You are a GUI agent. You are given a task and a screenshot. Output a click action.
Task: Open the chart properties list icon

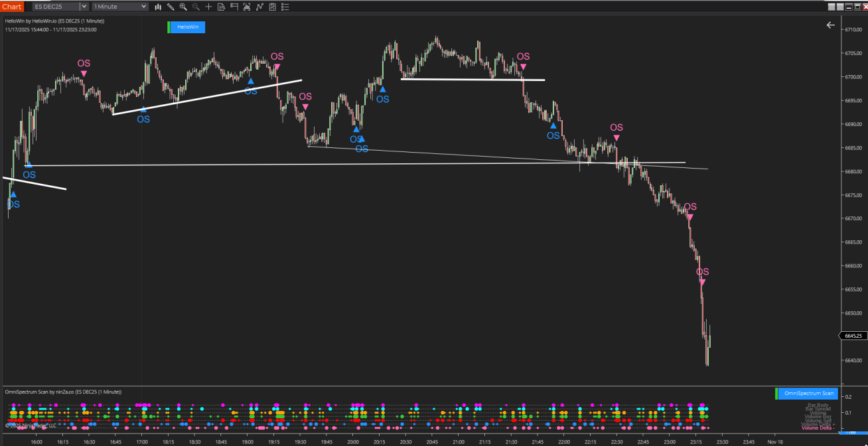tap(285, 7)
